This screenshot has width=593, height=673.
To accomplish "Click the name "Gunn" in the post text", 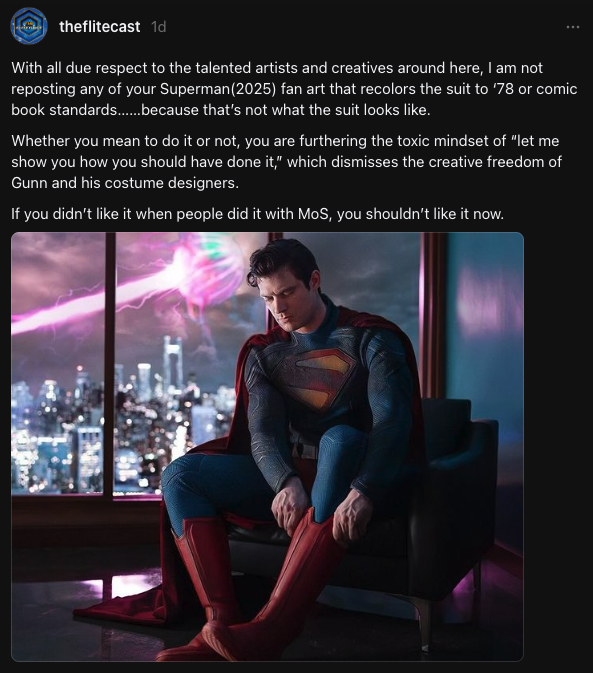I will (29, 183).
